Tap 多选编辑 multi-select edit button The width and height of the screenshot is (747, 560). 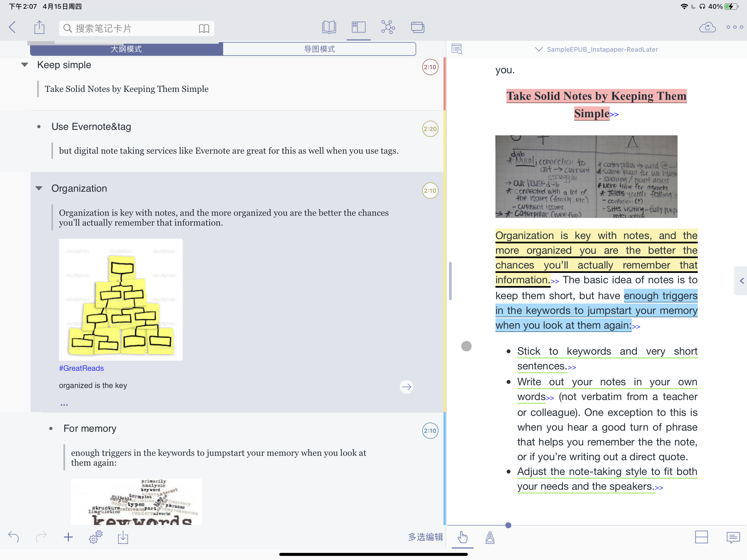pyautogui.click(x=425, y=537)
